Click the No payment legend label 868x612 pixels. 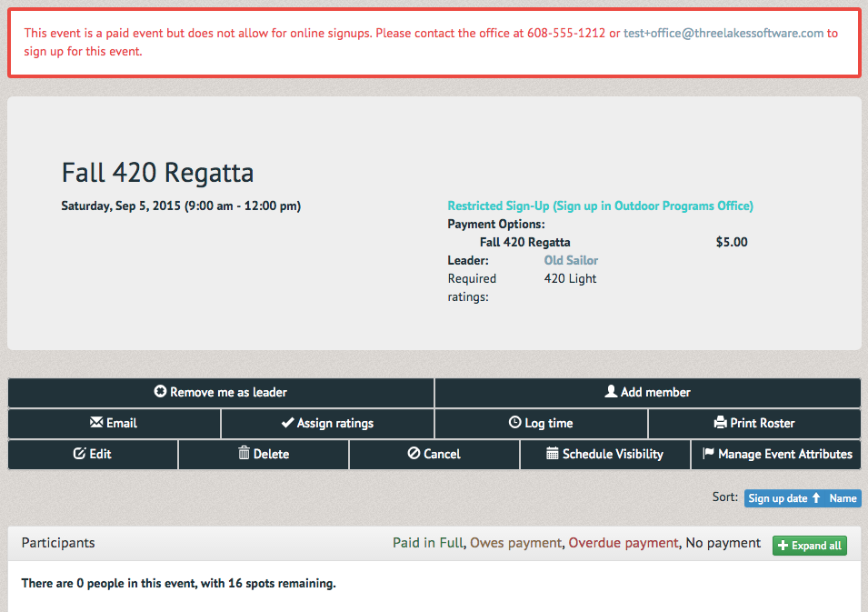click(723, 543)
